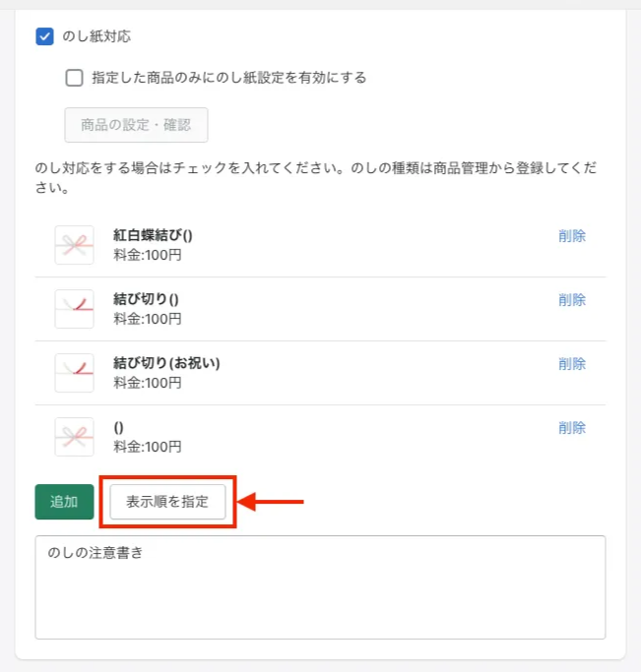
Task: Uncheck the のし紙対応 checkbox
Action: pos(44,36)
